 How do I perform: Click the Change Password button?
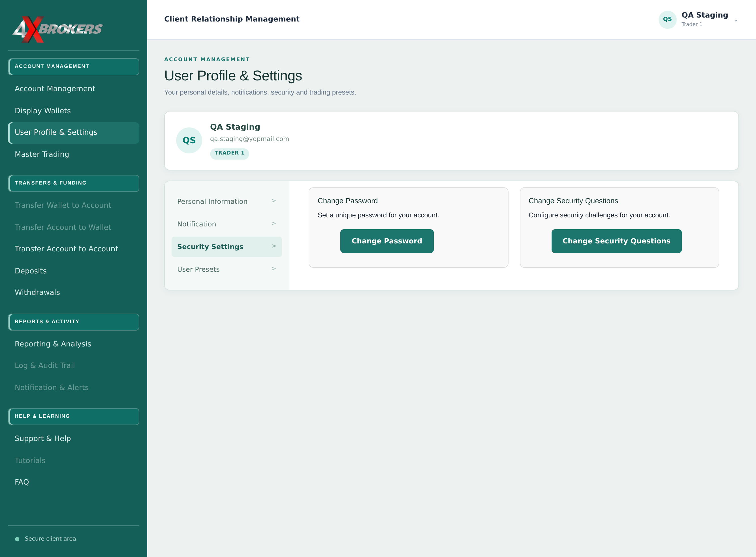pos(386,241)
